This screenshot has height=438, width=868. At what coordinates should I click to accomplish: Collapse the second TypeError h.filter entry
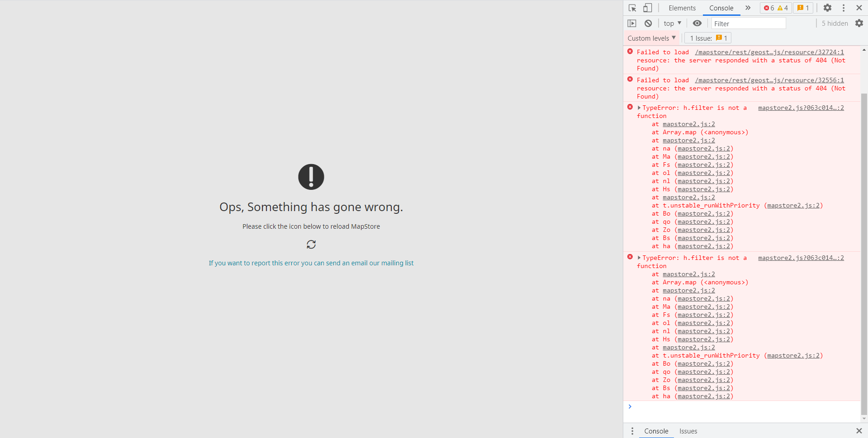point(639,258)
